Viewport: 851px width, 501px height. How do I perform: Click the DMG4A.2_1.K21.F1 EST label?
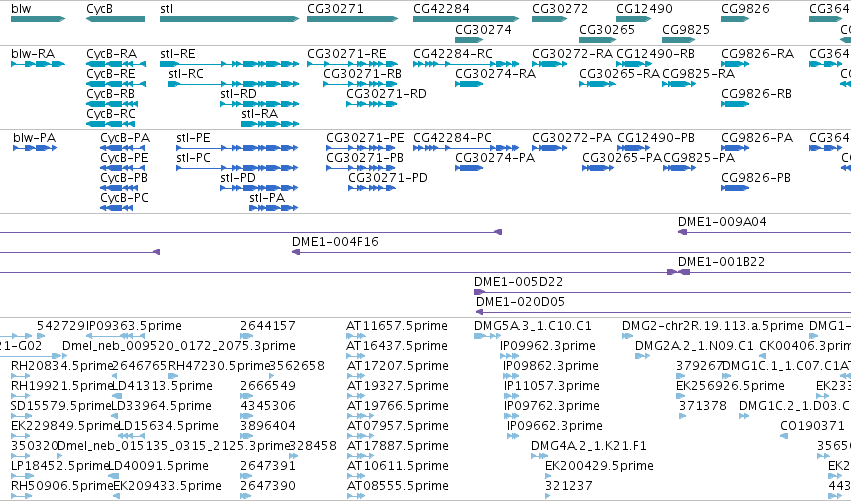589,447
